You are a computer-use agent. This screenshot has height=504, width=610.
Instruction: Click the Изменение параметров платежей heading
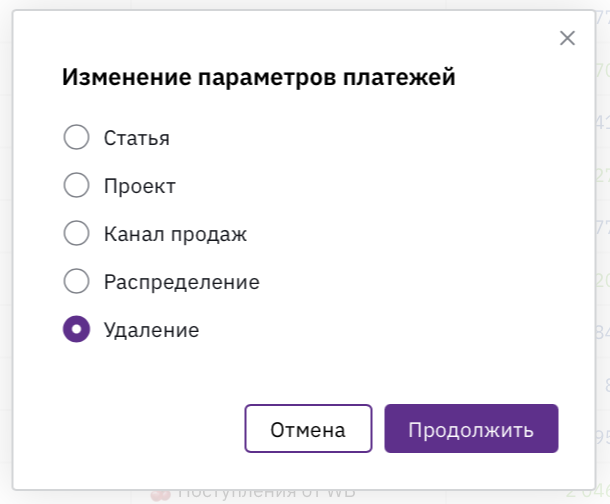click(259, 77)
